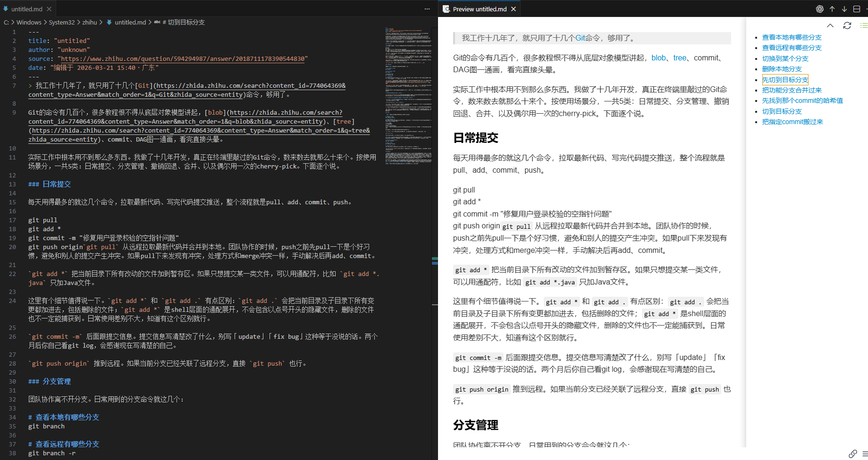The image size is (868, 460).
Task: Click the green outline list icon
Action: pyautogui.click(x=865, y=25)
